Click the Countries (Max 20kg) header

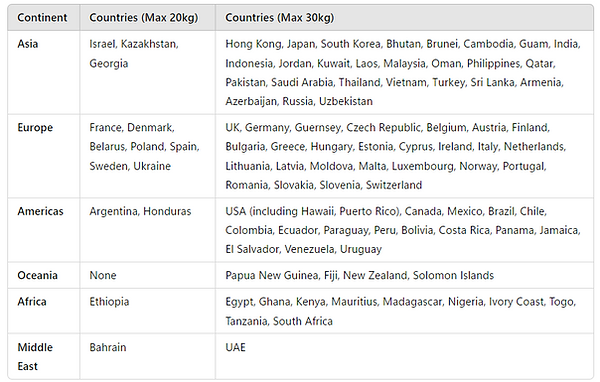pyautogui.click(x=144, y=18)
